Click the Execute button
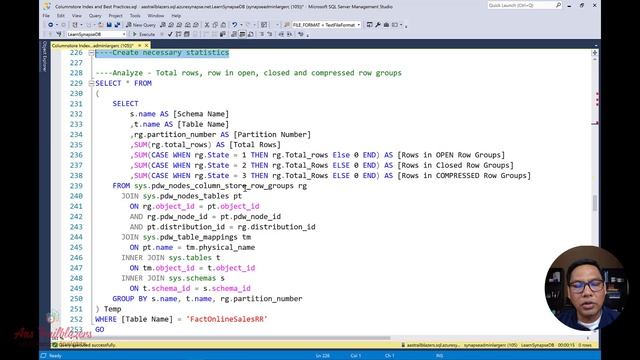The image size is (640, 360). tap(144, 34)
